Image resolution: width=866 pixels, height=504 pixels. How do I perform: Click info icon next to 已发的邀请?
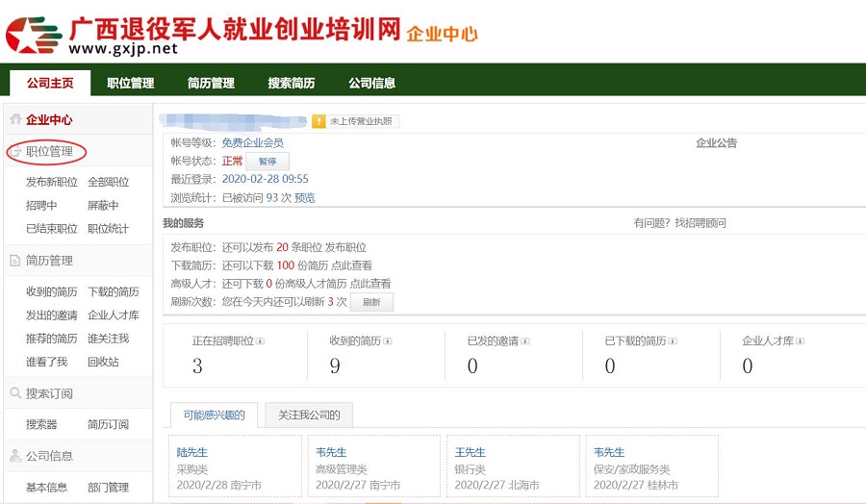click(525, 341)
